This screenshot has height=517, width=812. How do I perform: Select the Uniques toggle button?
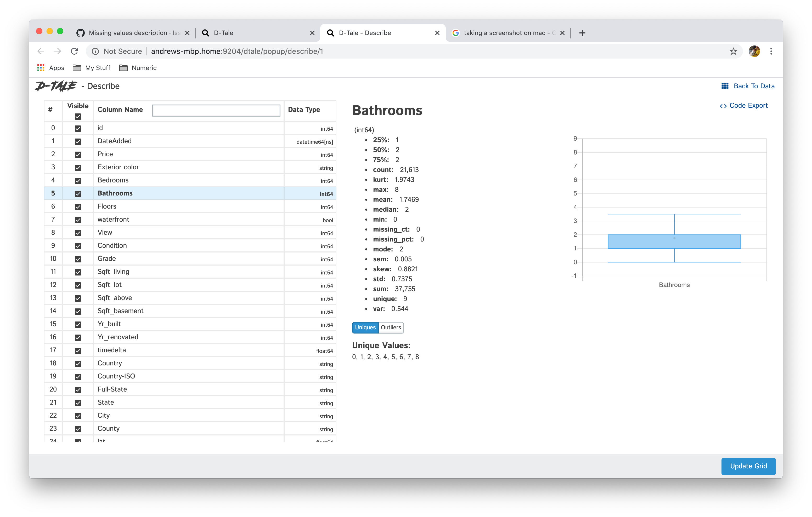(x=365, y=327)
